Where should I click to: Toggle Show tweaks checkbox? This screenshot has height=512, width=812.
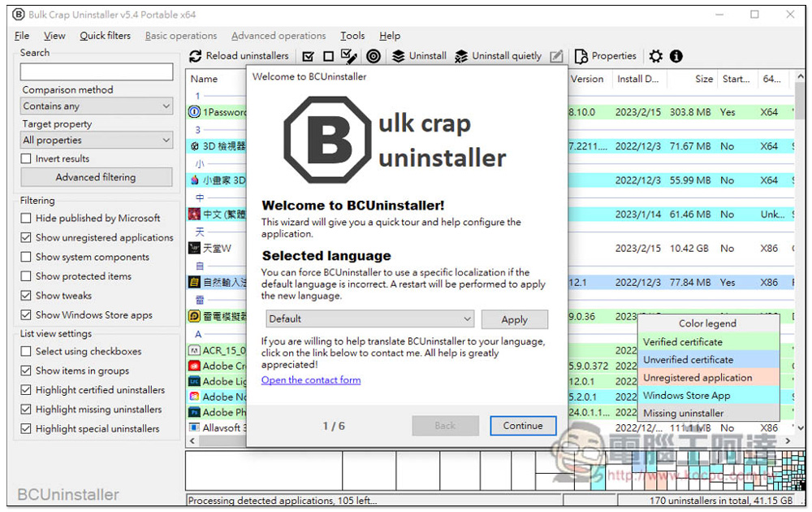click(26, 296)
